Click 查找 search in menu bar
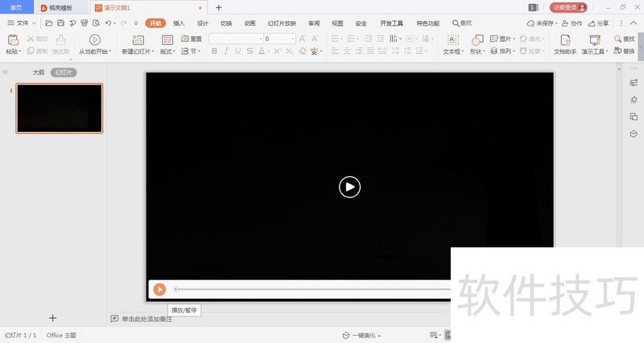Viewport: 644px width, 343px height. point(461,23)
